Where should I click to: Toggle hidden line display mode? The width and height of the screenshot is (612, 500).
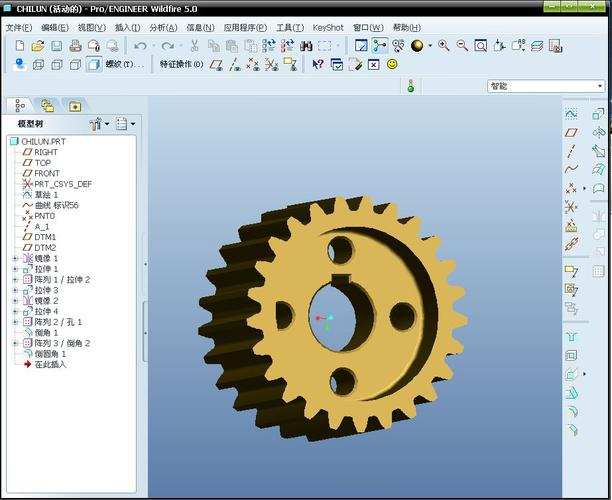point(57,64)
